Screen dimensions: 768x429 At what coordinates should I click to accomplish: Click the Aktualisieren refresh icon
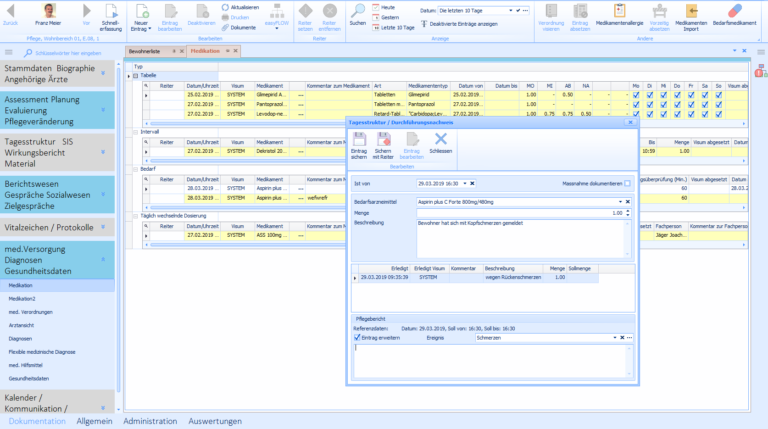point(223,7)
